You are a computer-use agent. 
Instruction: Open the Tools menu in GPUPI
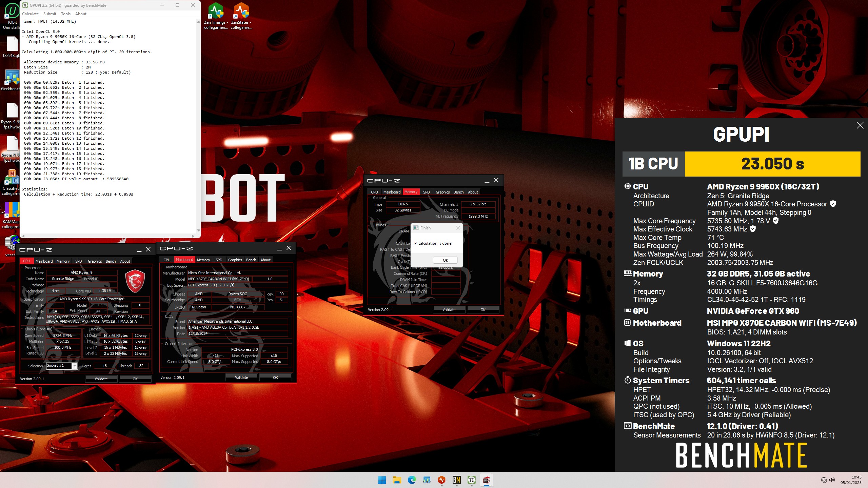65,14
